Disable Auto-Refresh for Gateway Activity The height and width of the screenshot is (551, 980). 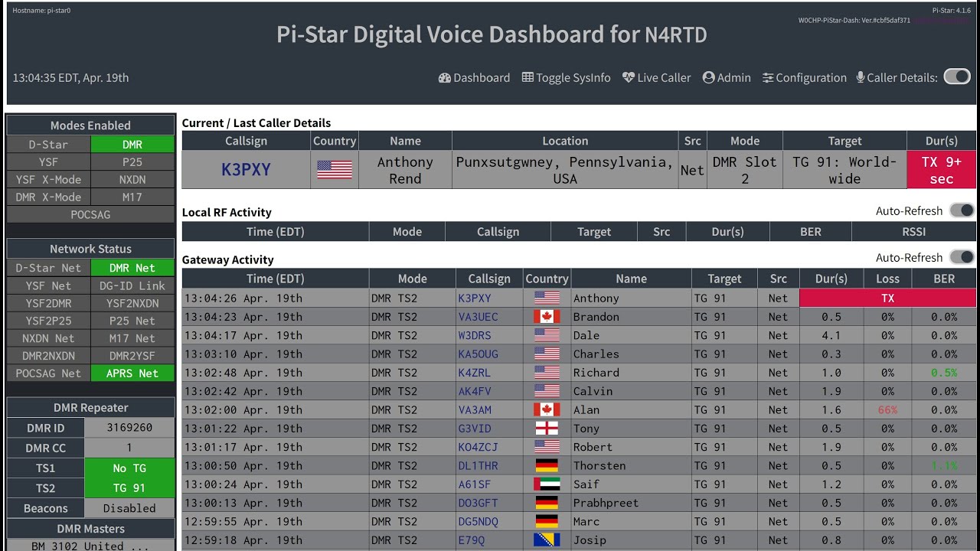[x=962, y=257]
